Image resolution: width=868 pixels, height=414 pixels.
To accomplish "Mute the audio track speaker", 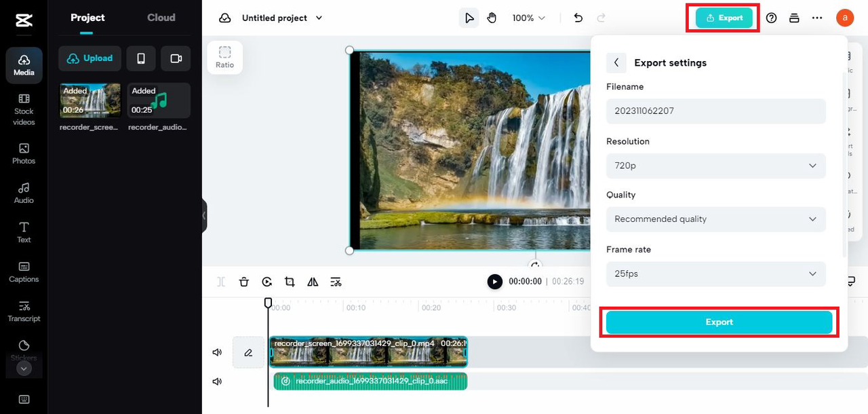I will point(217,381).
